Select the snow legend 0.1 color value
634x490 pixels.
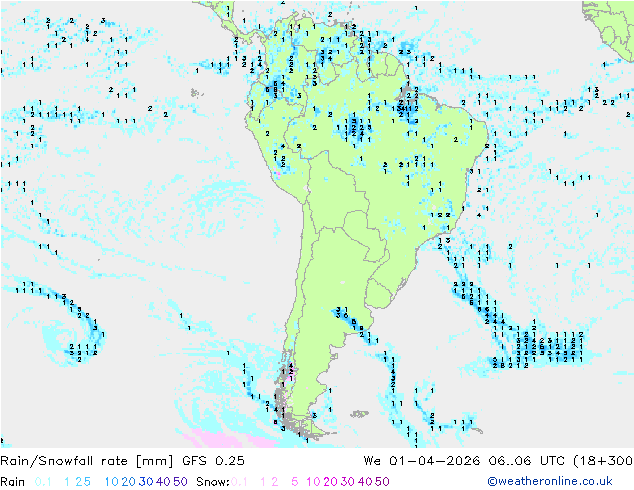(x=239, y=482)
